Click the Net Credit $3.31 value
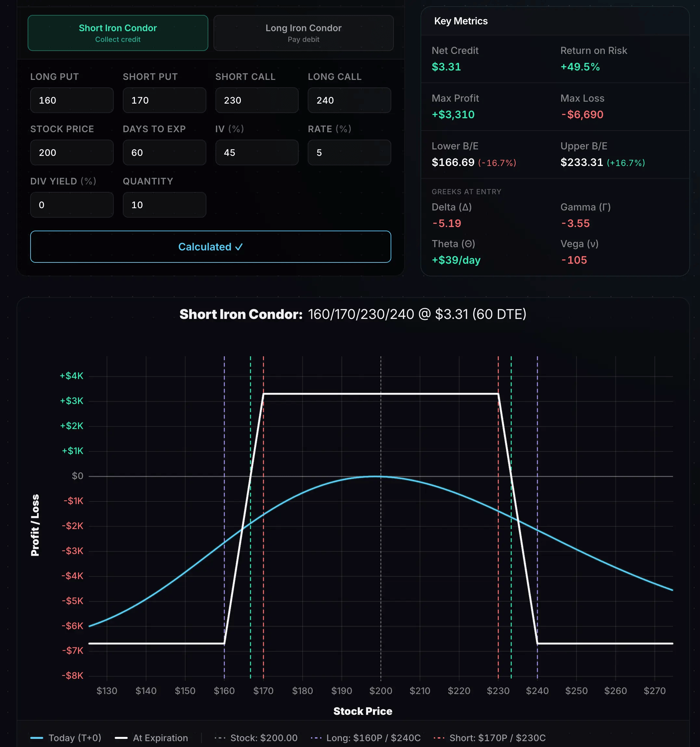Viewport: 700px width, 747px height. tap(446, 67)
